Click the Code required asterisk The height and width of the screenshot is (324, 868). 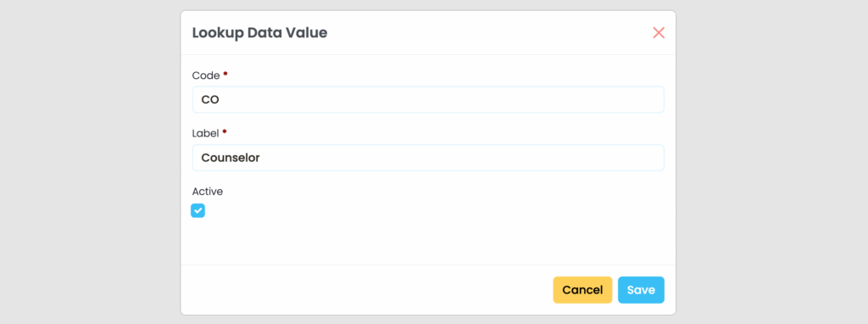(225, 74)
